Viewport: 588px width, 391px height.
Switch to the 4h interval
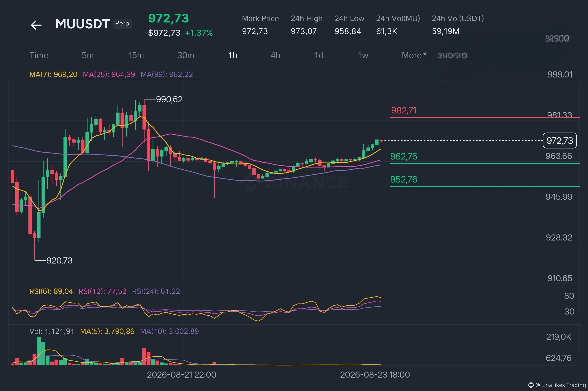(276, 55)
